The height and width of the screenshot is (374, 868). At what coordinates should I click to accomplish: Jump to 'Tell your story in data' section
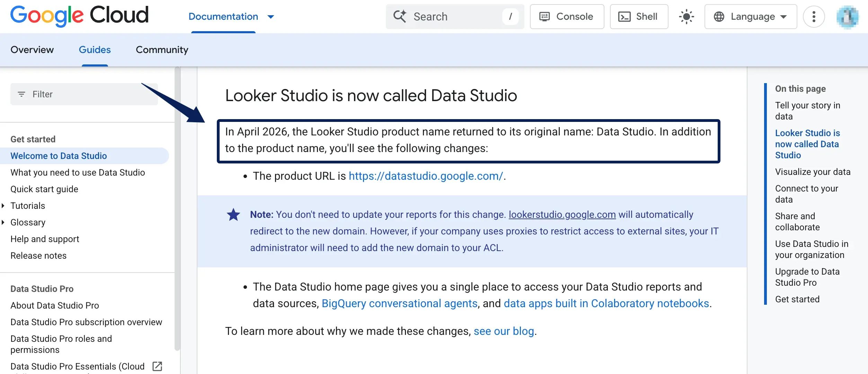click(x=808, y=111)
